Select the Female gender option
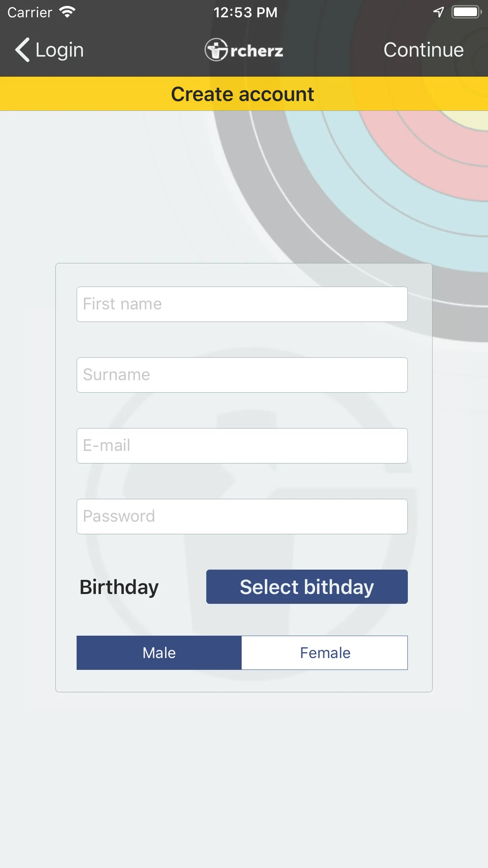Image resolution: width=488 pixels, height=868 pixels. pos(325,653)
